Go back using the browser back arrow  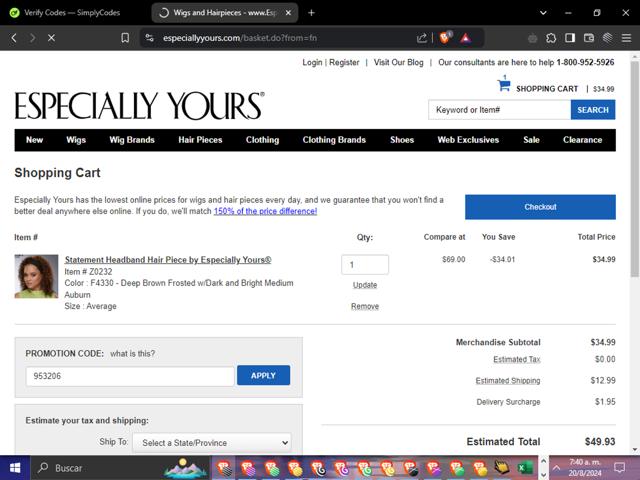coord(14,38)
